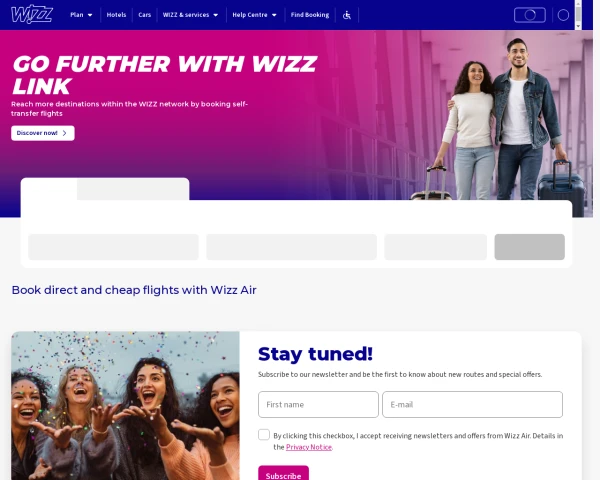Click the arrow on the Discover now button
Image resolution: width=600 pixels, height=480 pixels.
pos(65,133)
